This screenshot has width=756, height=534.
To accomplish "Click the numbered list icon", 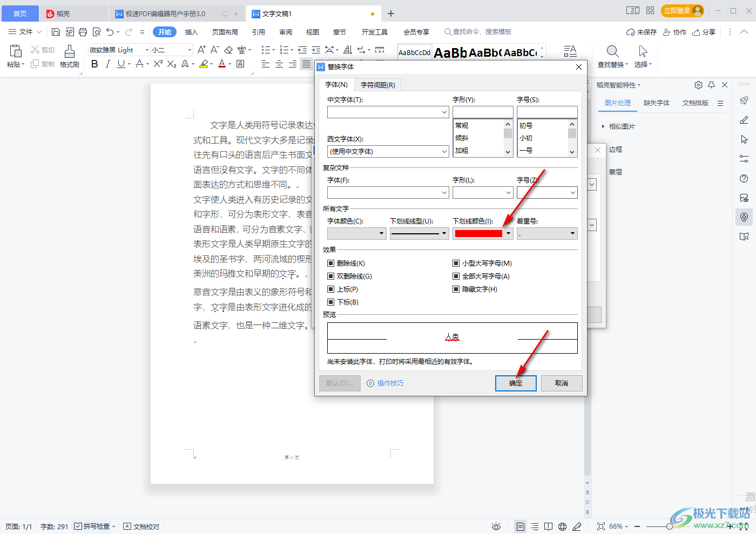I will coord(284,50).
